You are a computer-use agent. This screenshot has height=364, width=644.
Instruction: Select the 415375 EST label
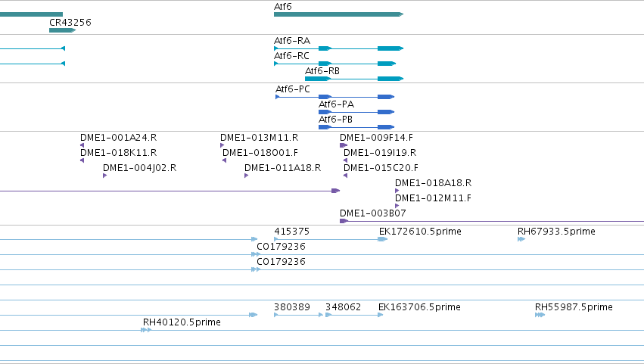291,232
